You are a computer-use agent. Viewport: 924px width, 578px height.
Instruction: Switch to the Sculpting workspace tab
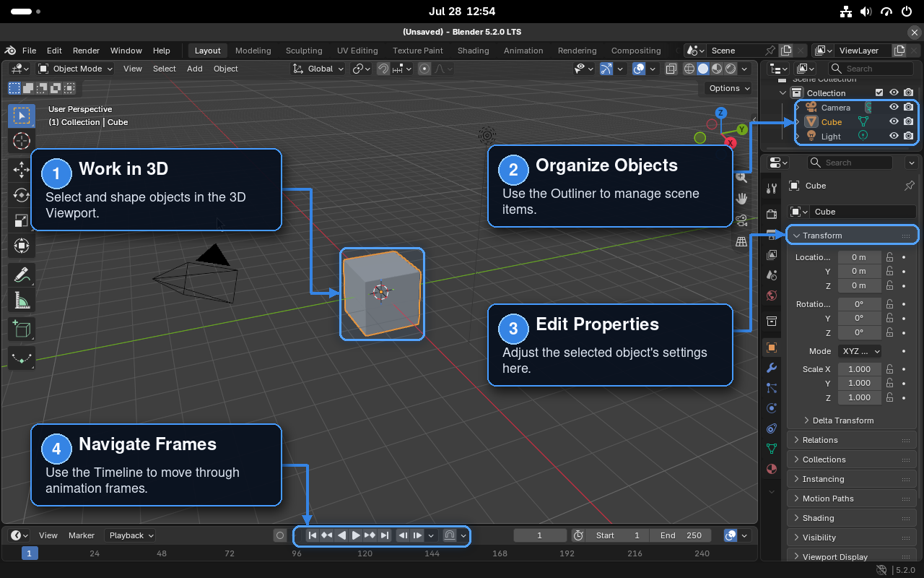304,51
